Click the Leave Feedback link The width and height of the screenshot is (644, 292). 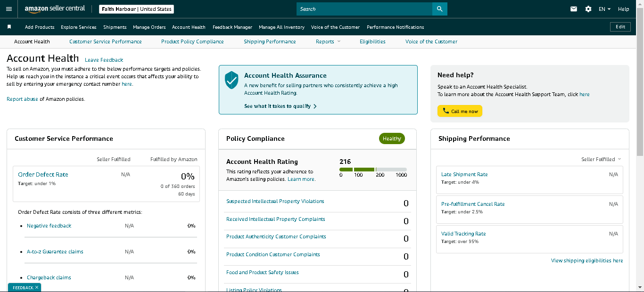(x=104, y=60)
